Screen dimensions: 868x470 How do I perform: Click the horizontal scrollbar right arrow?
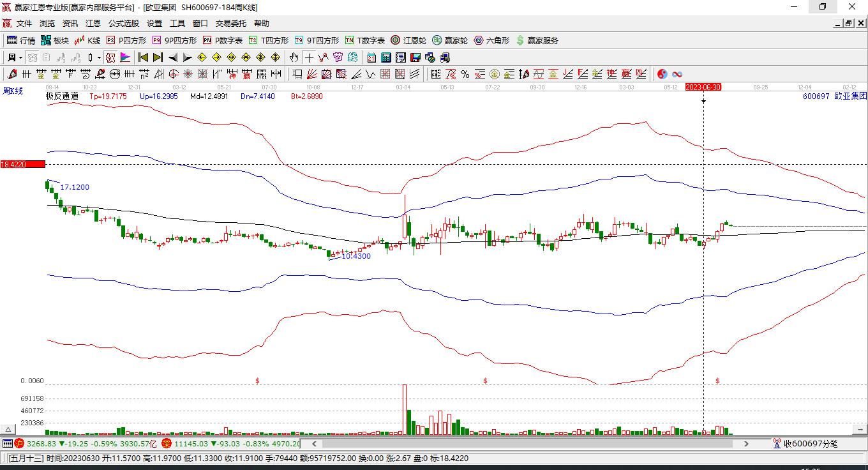[x=746, y=443]
